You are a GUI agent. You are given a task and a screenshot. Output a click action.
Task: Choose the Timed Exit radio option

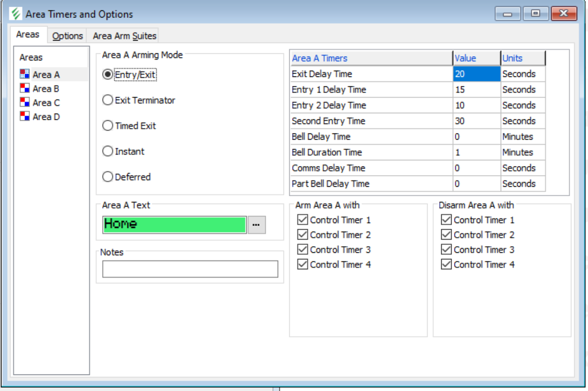click(108, 126)
